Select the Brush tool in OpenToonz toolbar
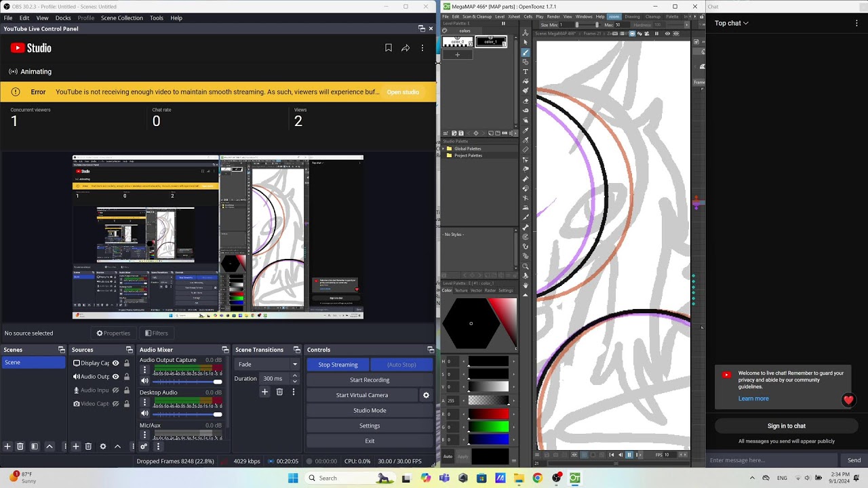 526,52
